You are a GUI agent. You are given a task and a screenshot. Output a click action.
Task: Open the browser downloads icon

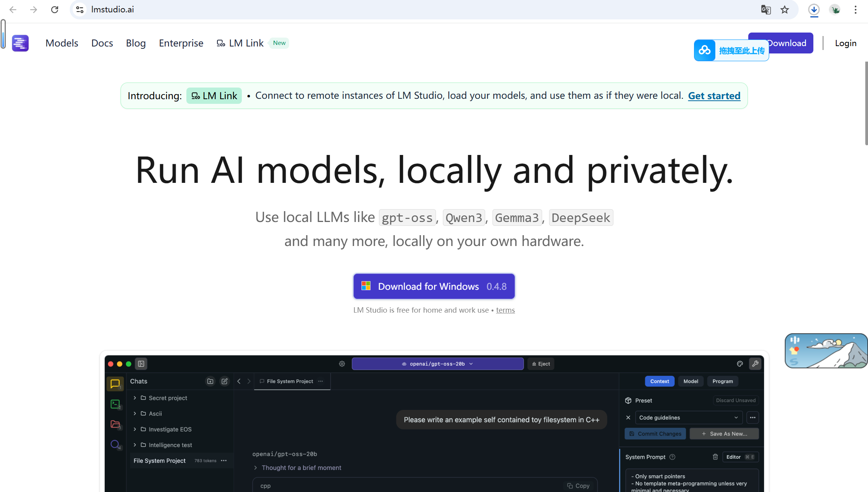point(814,10)
